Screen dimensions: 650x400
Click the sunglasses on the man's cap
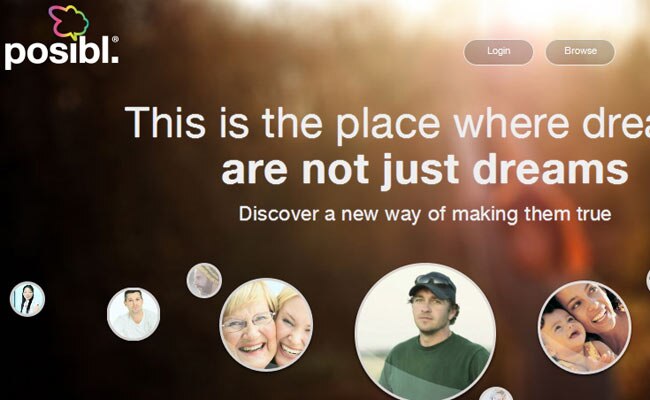click(431, 281)
